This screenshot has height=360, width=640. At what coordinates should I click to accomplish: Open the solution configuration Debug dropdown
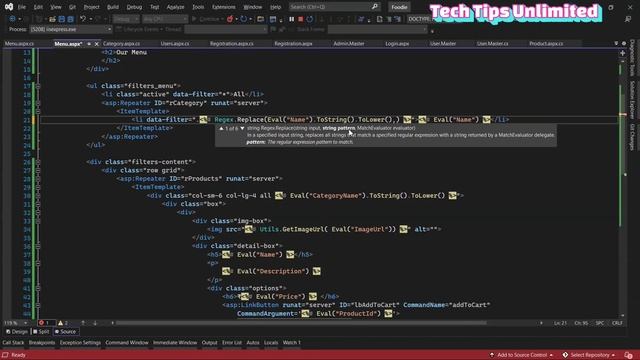pyautogui.click(x=125, y=19)
